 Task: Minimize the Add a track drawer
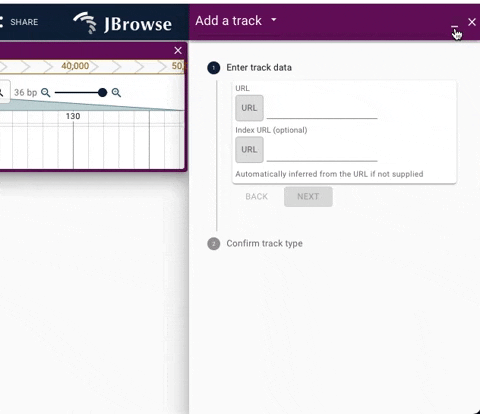pyautogui.click(x=454, y=25)
